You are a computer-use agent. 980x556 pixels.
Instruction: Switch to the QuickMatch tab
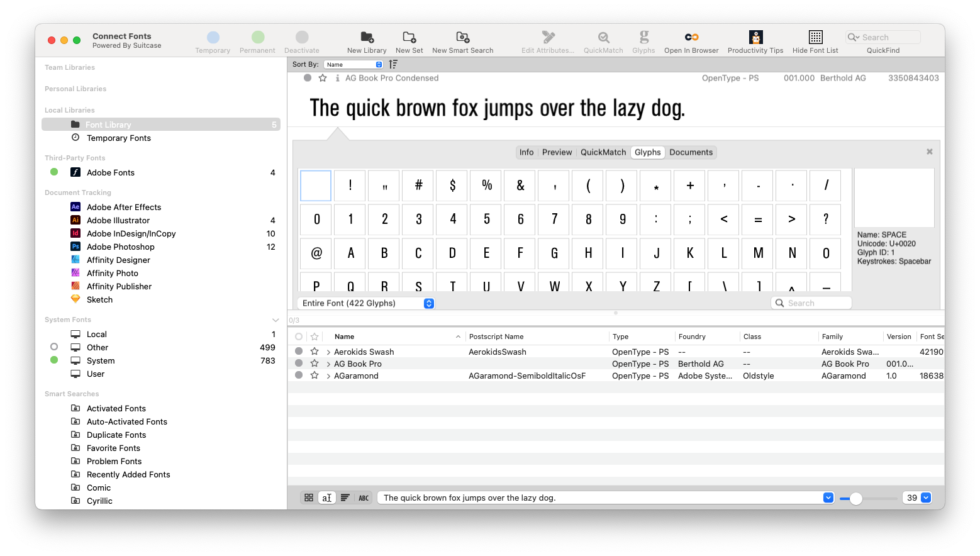(x=603, y=152)
